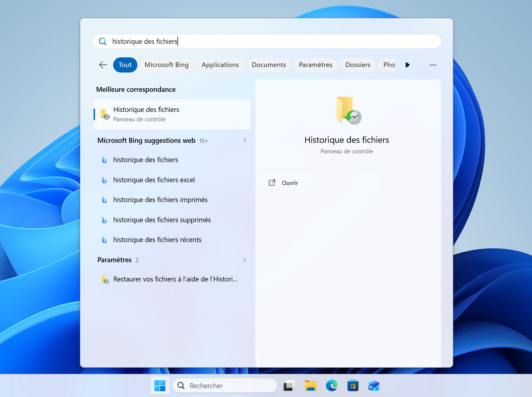Switch to the Applications filter tab
Screen dimensions: 532x397
tap(220, 65)
